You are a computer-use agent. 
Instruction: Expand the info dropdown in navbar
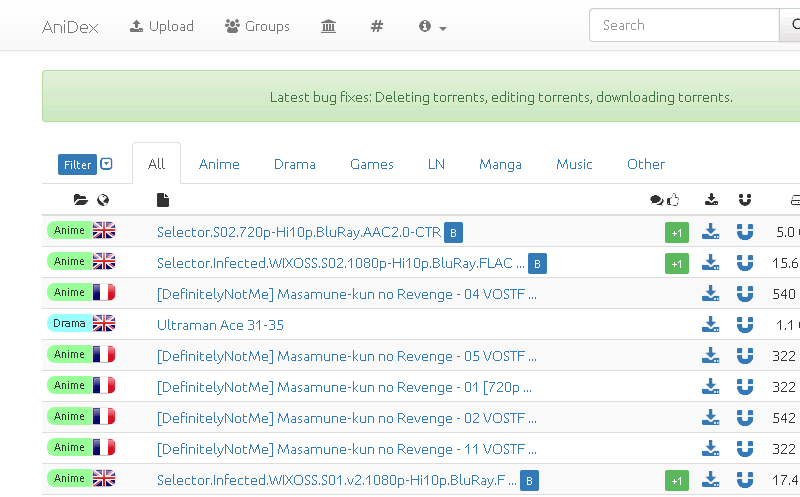click(x=432, y=26)
